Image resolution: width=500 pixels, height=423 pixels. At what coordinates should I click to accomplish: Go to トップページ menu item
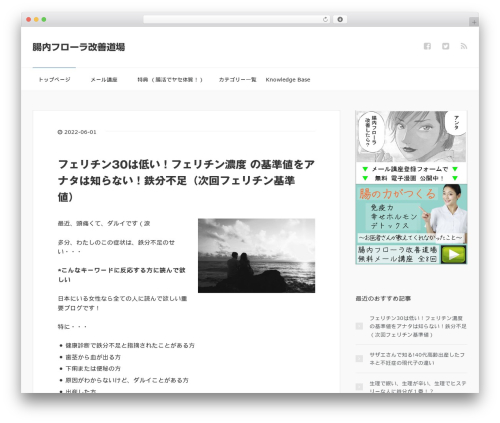(x=54, y=79)
